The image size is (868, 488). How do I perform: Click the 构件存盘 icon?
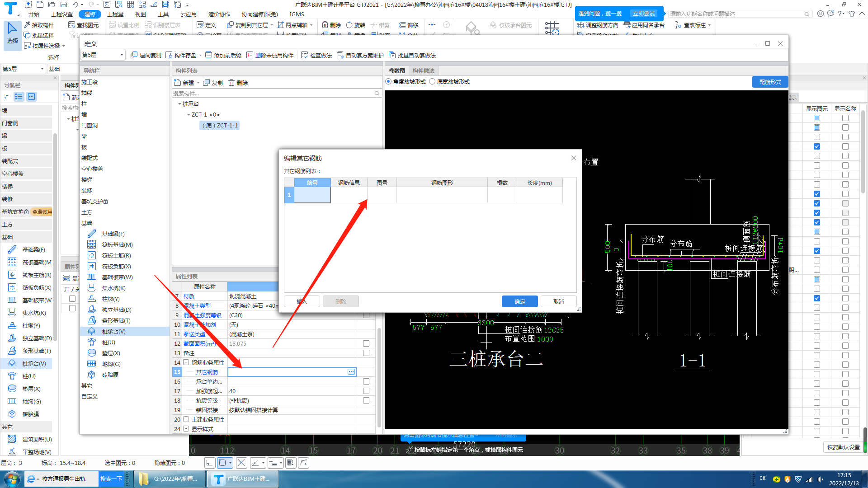[x=169, y=55]
